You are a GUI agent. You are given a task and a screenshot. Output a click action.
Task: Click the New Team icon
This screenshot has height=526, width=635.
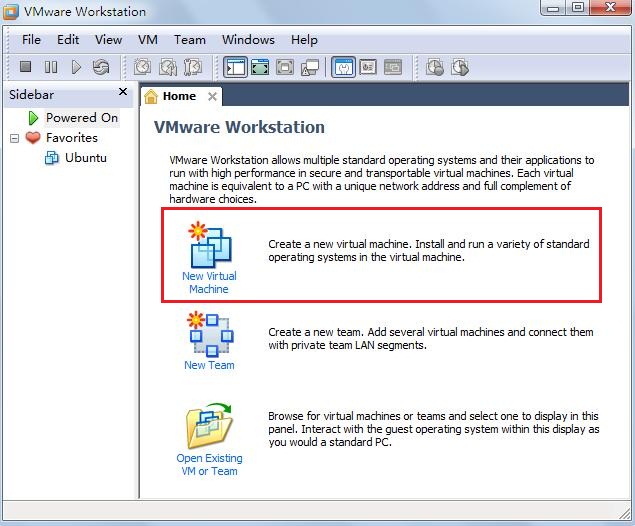pyautogui.click(x=210, y=334)
